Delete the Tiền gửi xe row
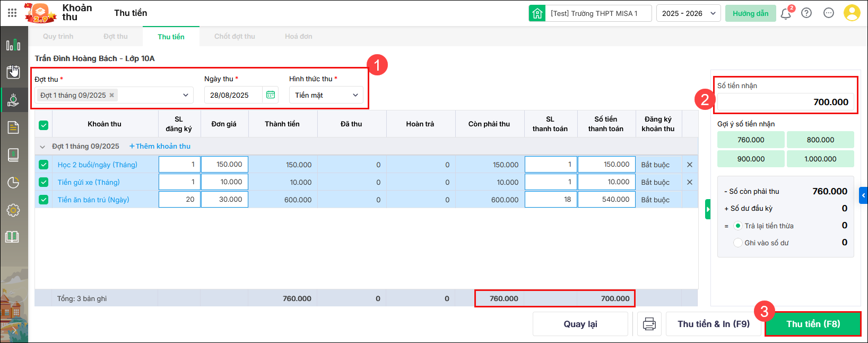868x343 pixels. click(690, 182)
